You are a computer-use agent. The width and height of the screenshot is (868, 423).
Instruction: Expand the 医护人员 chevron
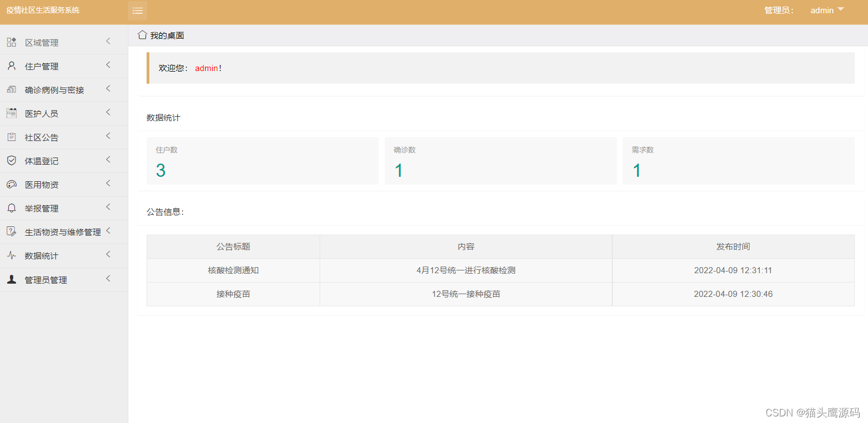pos(108,112)
